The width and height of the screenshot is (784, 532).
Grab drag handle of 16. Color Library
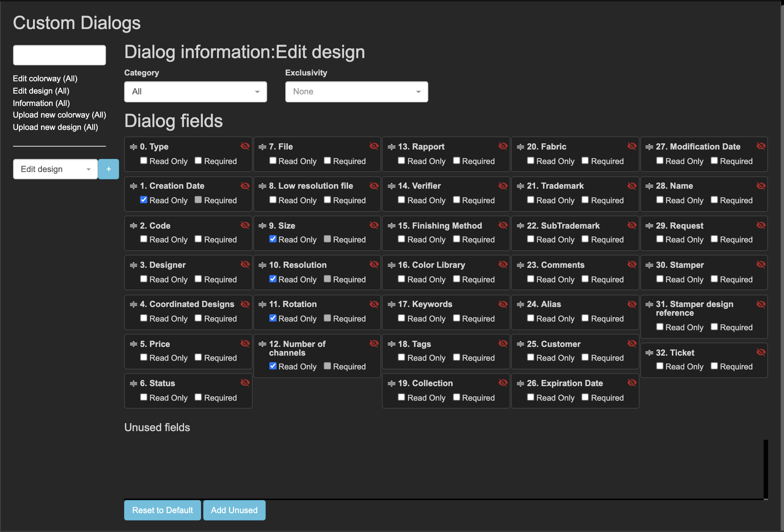pos(391,265)
